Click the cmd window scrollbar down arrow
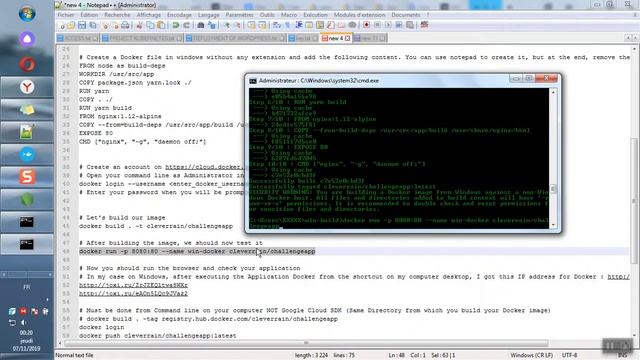 [x=553, y=225]
